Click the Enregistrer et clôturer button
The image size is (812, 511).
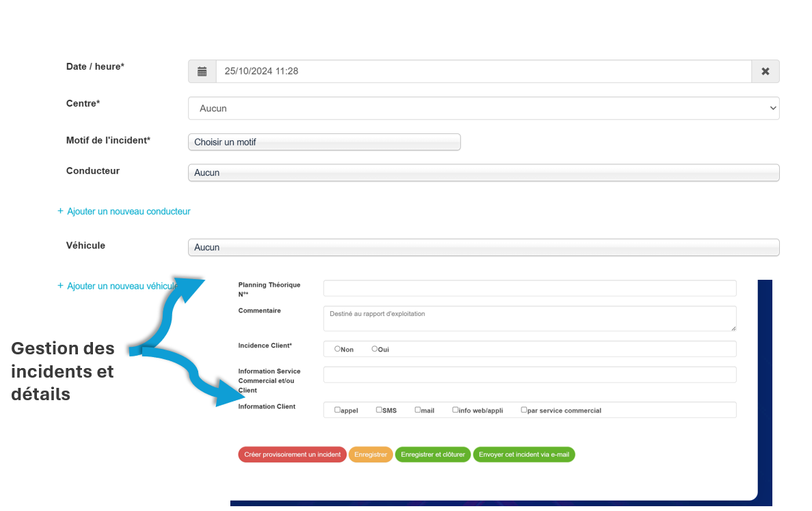click(433, 454)
